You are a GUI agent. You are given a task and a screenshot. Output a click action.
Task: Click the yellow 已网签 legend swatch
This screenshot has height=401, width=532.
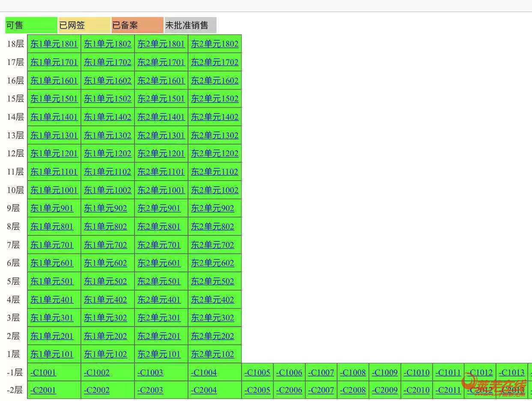(84, 25)
